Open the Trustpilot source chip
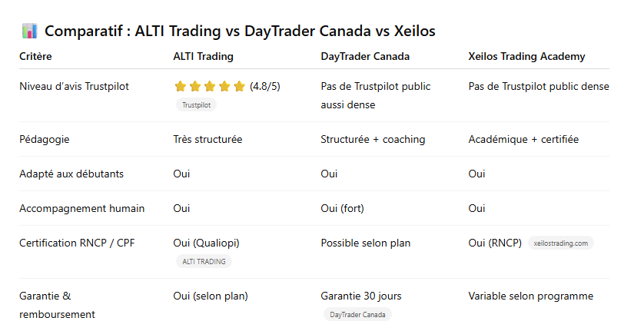 point(196,105)
